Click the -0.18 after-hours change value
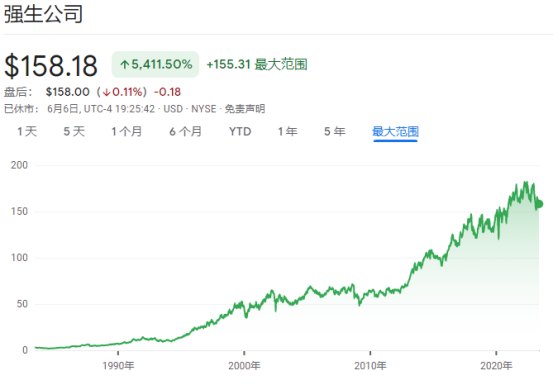 point(167,92)
